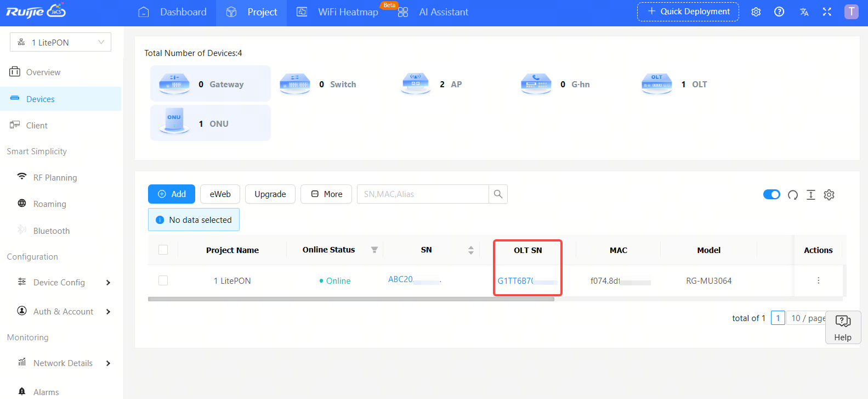
Task: Check the select-all checkbox in table header
Action: [x=163, y=250]
